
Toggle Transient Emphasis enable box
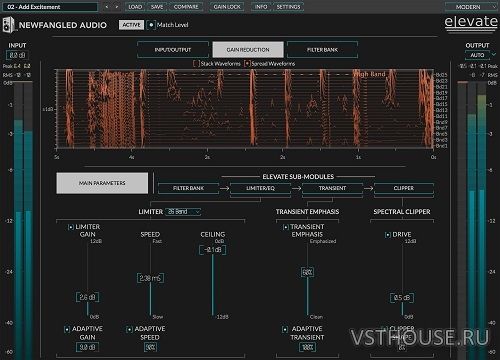[285, 227]
